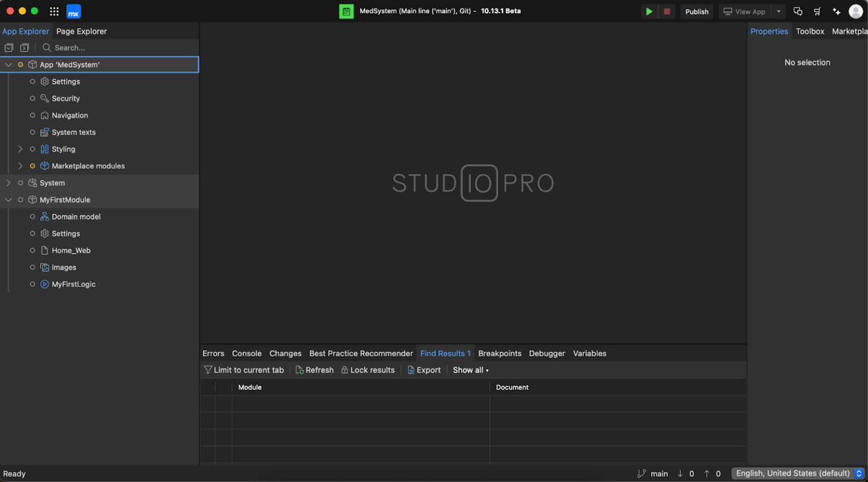
Task: Click the Publish button
Action: tap(697, 11)
